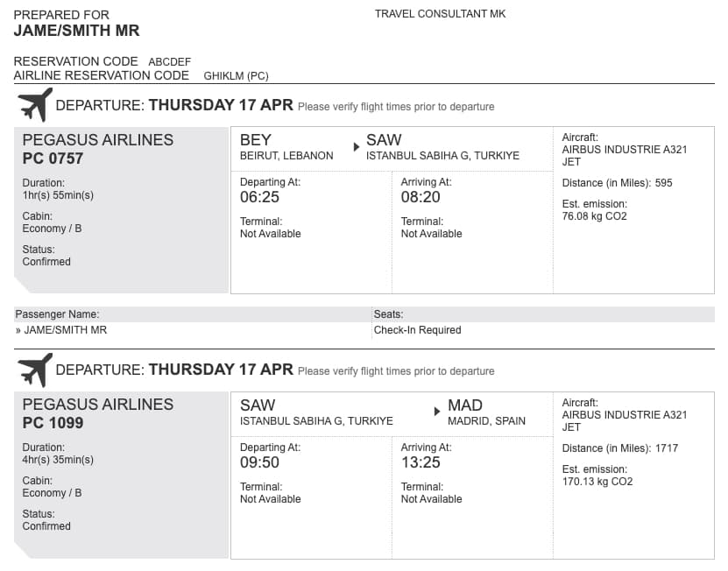Image resolution: width=728 pixels, height=571 pixels.
Task: Click departure time 06:25
Action: click(259, 197)
